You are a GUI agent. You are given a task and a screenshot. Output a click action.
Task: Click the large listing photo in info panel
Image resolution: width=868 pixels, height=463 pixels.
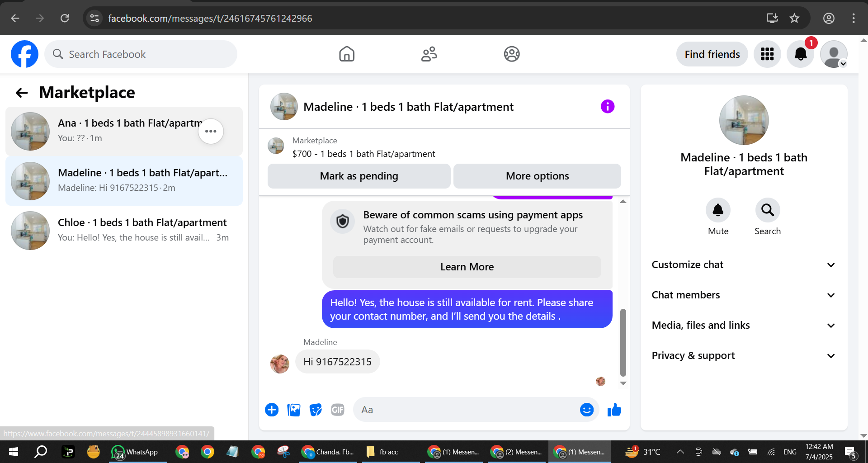click(744, 120)
